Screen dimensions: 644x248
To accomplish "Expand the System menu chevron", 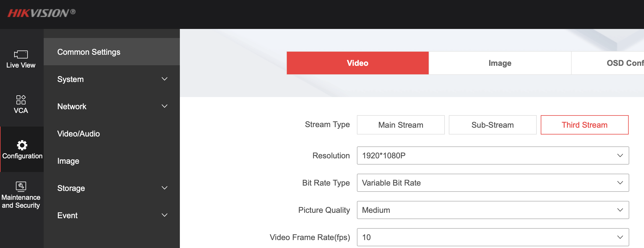I will point(165,79).
